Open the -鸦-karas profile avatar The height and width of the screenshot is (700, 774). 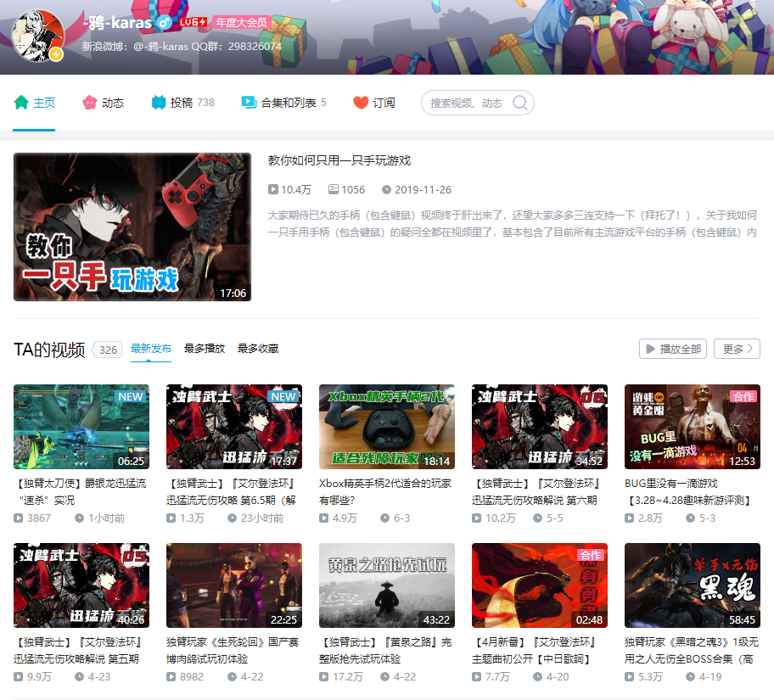point(38,36)
